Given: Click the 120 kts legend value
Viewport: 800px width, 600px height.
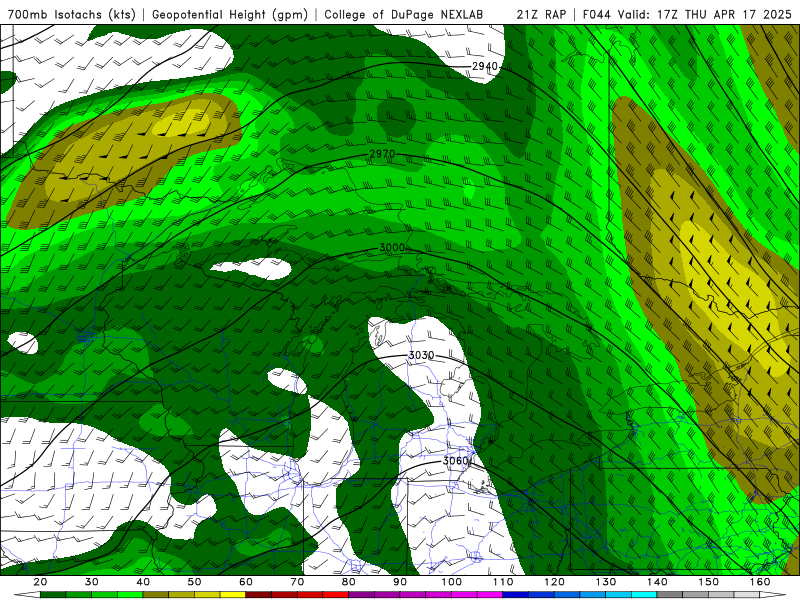Looking at the screenshot, I should [x=554, y=582].
